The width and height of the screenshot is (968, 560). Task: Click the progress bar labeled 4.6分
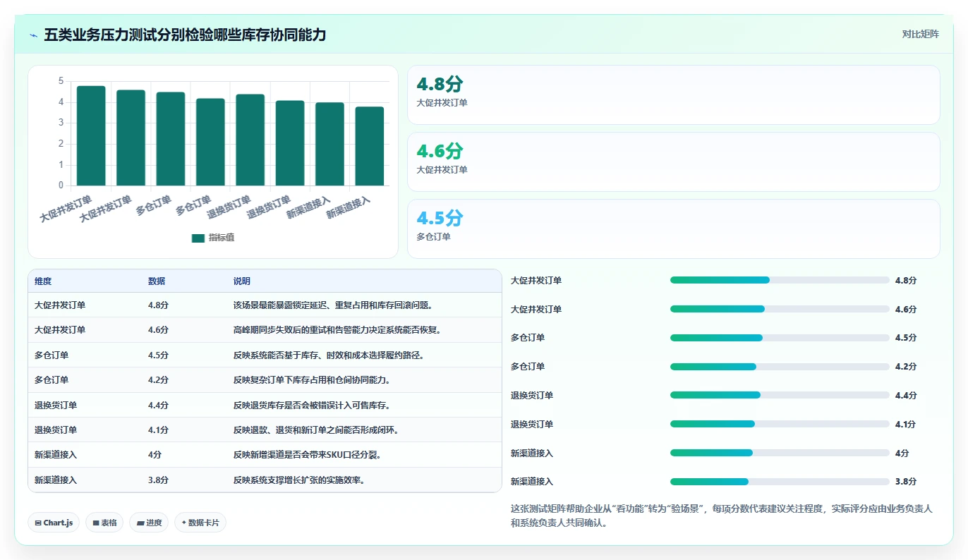coord(780,309)
